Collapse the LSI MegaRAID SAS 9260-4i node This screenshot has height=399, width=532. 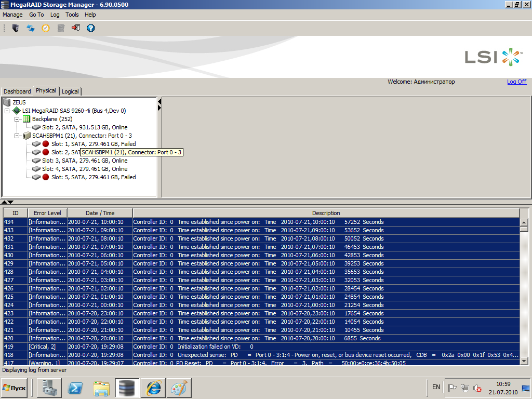pos(7,111)
